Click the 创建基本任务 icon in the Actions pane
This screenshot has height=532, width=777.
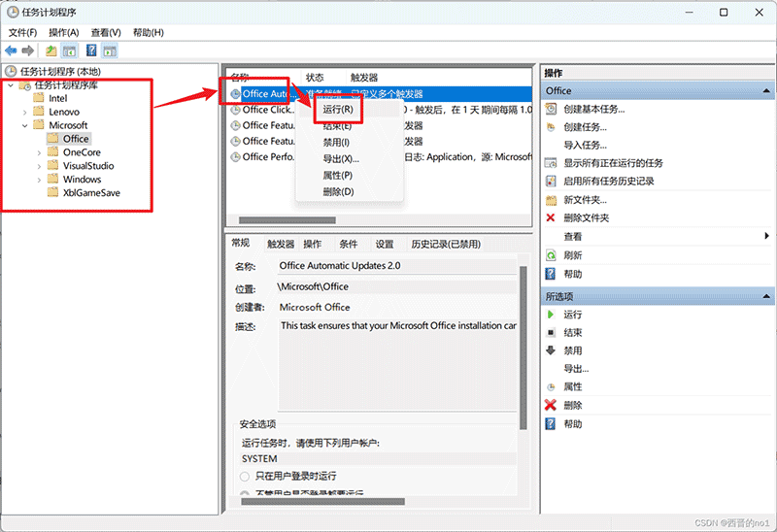[x=552, y=109]
